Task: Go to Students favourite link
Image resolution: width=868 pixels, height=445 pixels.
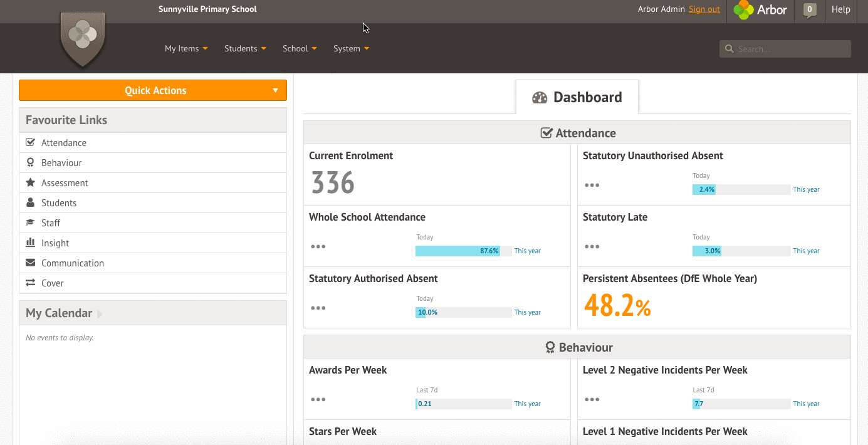Action: click(153, 202)
